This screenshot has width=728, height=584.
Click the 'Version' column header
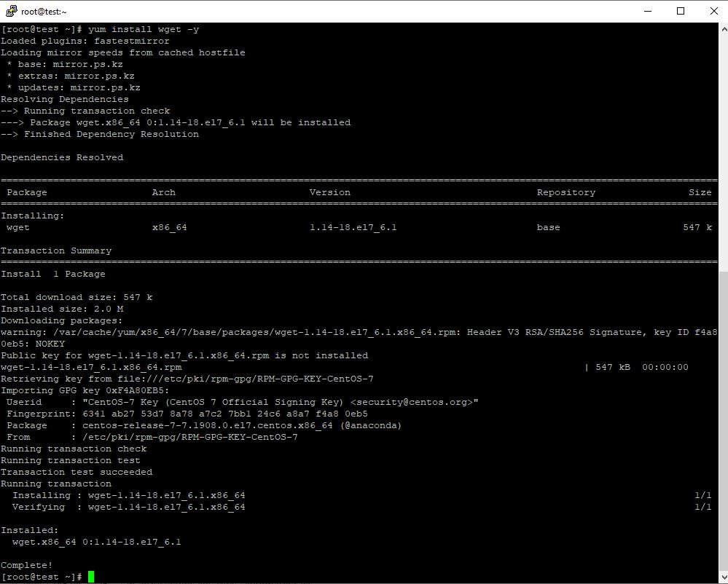point(330,192)
